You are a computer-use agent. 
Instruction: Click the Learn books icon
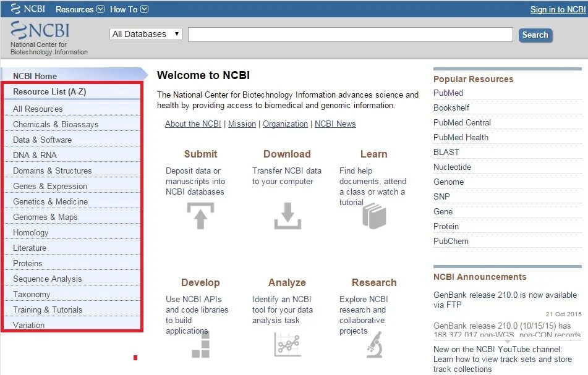374,216
